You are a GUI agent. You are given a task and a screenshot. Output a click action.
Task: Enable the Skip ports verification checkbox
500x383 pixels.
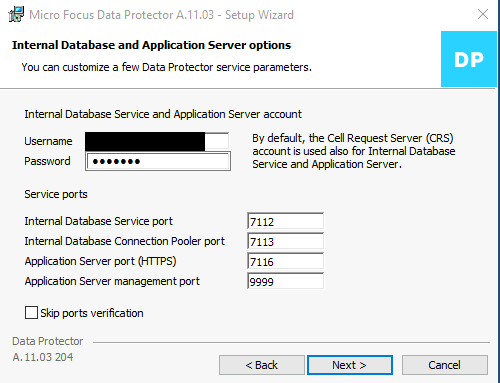[31, 313]
